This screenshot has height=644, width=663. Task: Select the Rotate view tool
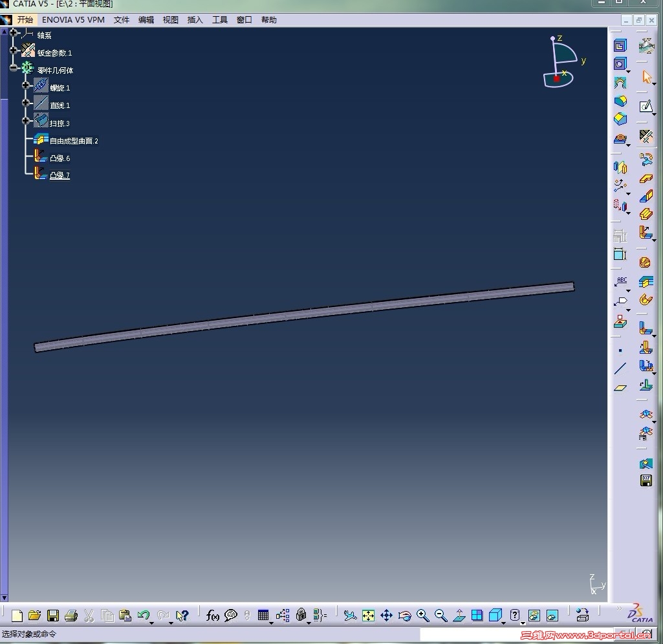tap(405, 616)
